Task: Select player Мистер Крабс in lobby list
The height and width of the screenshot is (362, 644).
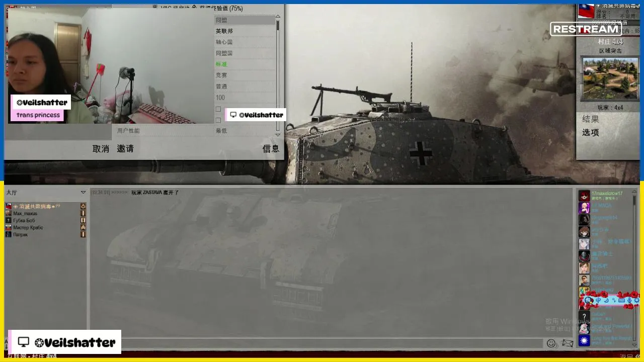Action: tap(28, 228)
